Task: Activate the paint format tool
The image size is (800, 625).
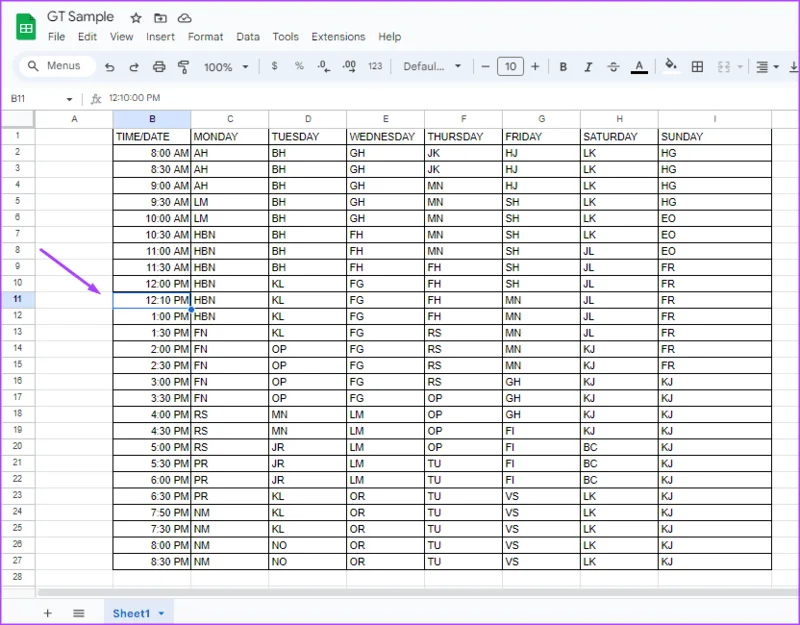Action: coord(183,67)
